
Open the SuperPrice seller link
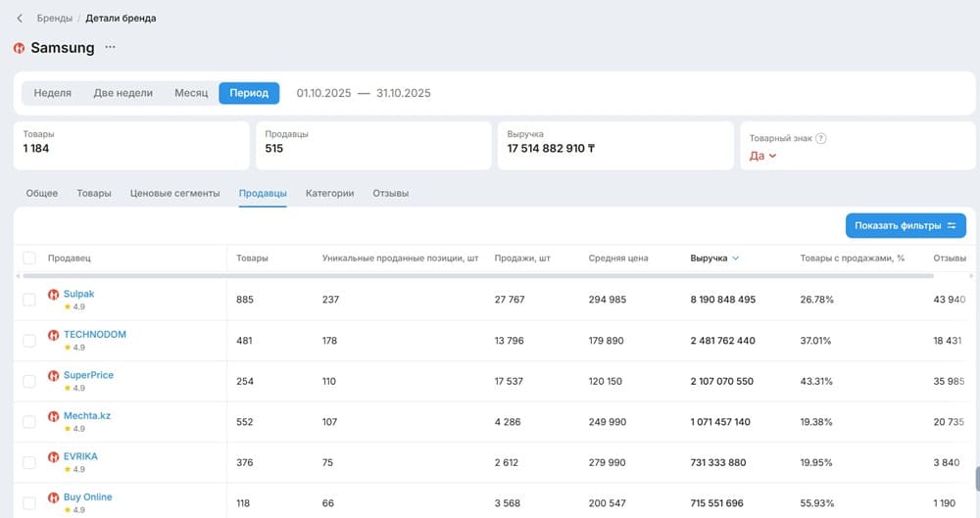(89, 375)
